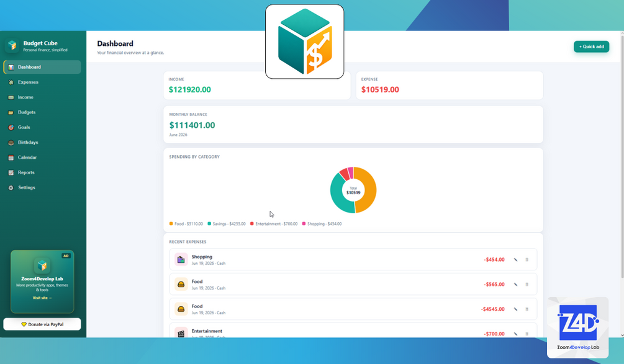The height and width of the screenshot is (364, 624).
Task: Follow the "Visit site →" link in the ad
Action: tap(42, 298)
